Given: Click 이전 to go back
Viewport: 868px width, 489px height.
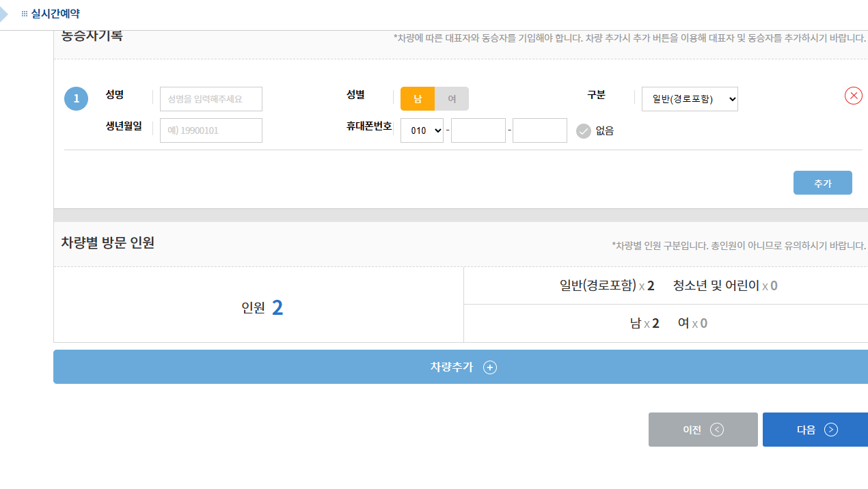Looking at the screenshot, I should point(703,430).
